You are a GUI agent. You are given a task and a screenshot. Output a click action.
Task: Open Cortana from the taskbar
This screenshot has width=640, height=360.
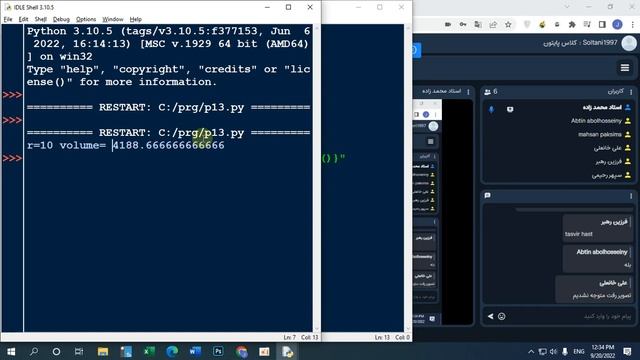point(56,351)
